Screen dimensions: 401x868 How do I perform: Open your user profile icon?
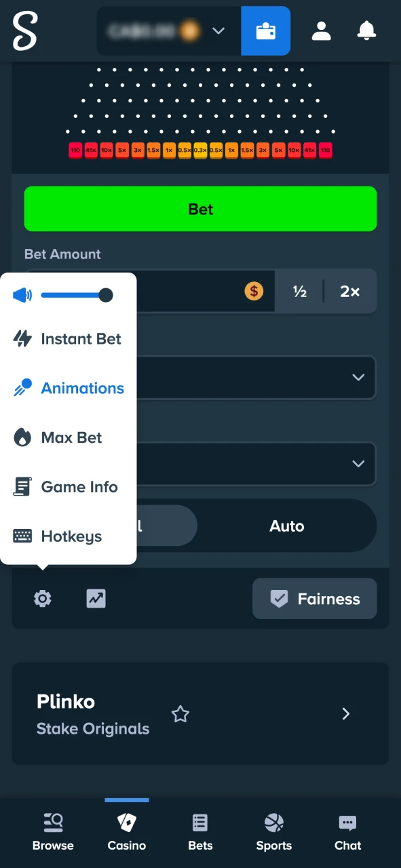pos(321,31)
